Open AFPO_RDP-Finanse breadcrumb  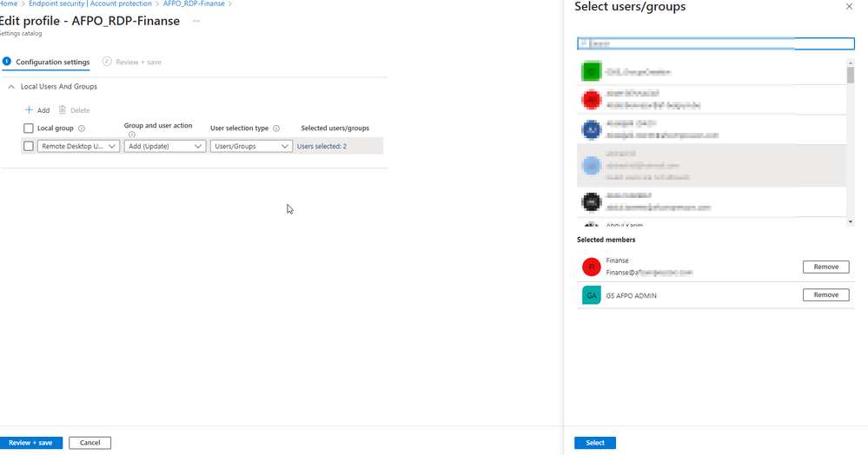[x=194, y=3]
